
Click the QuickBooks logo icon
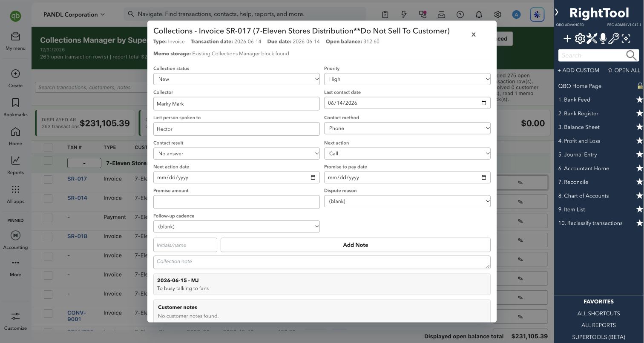point(16,16)
